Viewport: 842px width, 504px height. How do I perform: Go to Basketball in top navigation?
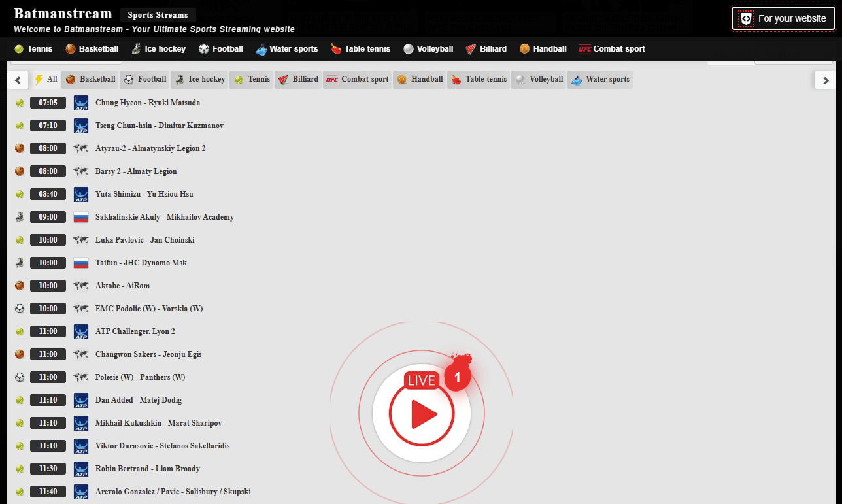[92, 49]
